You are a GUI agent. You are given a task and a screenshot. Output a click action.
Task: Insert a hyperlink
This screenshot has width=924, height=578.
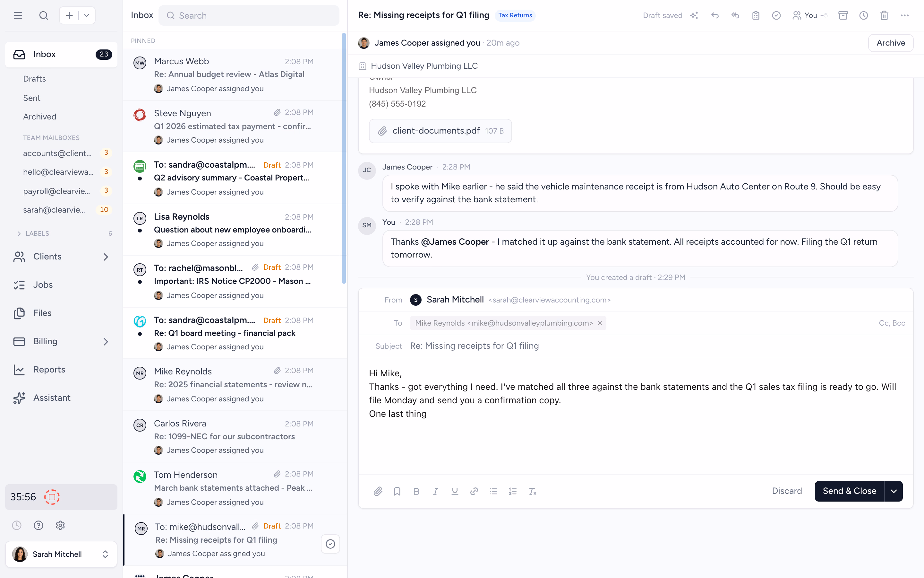point(474,491)
